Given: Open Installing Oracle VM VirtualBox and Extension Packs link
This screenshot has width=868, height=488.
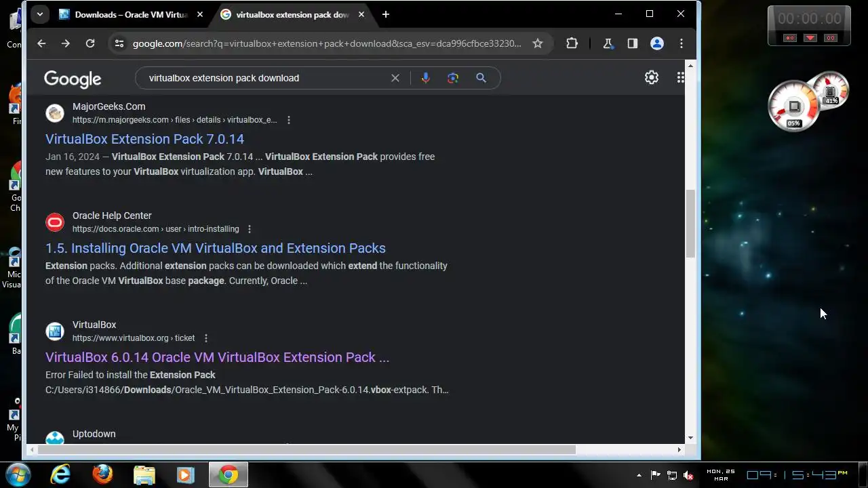Looking at the screenshot, I should click(216, 248).
